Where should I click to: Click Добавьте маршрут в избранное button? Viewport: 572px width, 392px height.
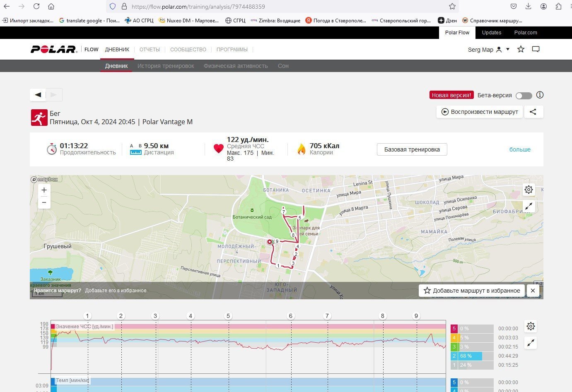click(472, 291)
